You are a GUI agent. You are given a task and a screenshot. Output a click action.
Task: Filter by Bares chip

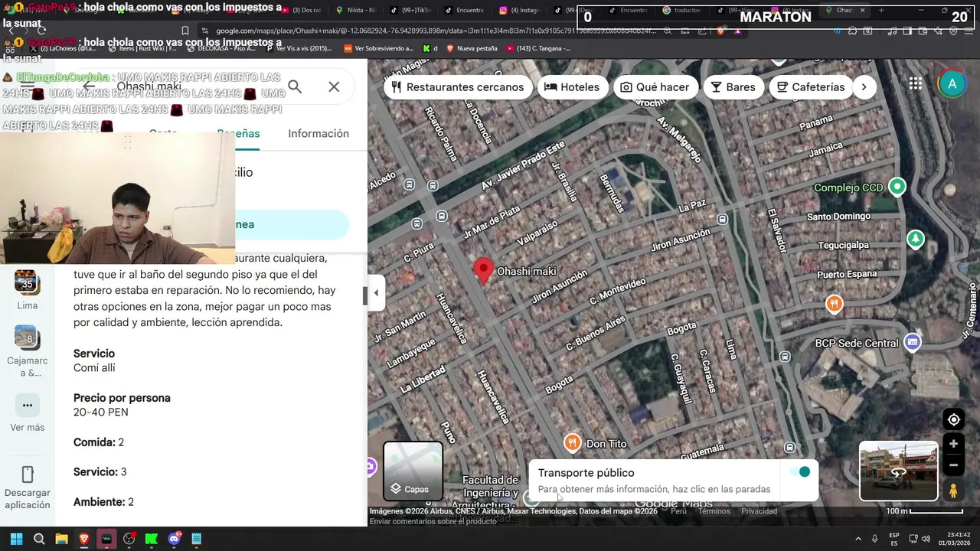733,86
